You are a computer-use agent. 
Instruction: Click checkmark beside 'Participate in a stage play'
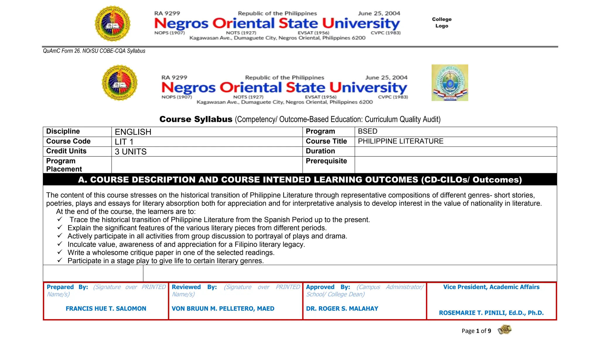(x=60, y=260)
